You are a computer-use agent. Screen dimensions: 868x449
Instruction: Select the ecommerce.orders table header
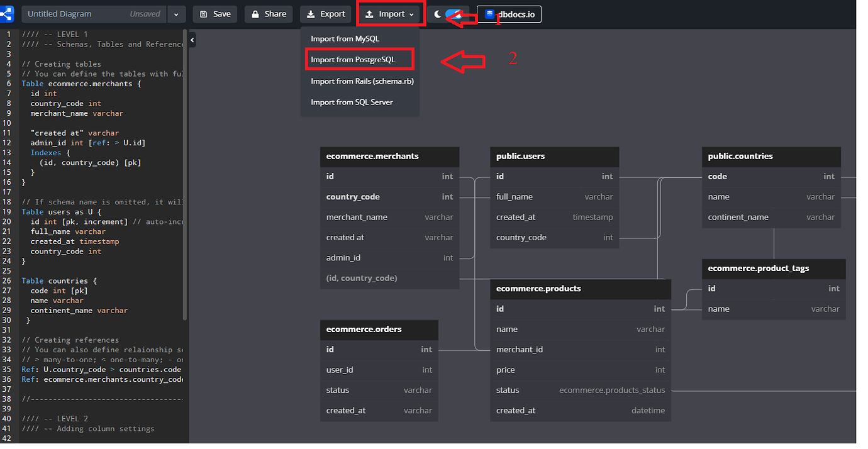[379, 330]
